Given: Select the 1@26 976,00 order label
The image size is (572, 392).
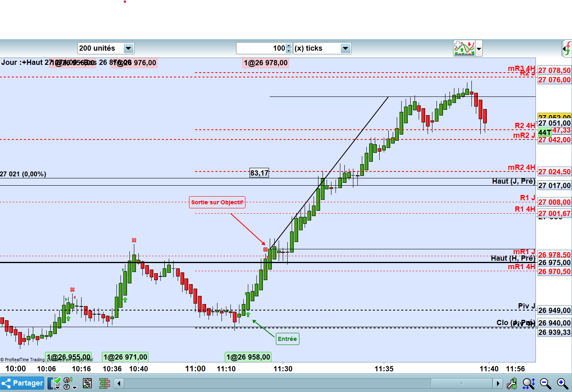Looking at the screenshot, I should click(x=134, y=63).
